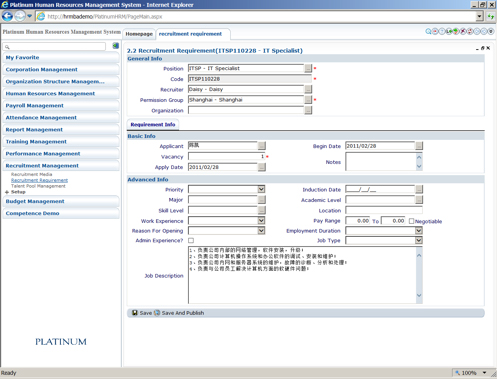This screenshot has width=497, height=379.
Task: Click the magnifier icon in the top-right toolbar
Action: point(428,32)
